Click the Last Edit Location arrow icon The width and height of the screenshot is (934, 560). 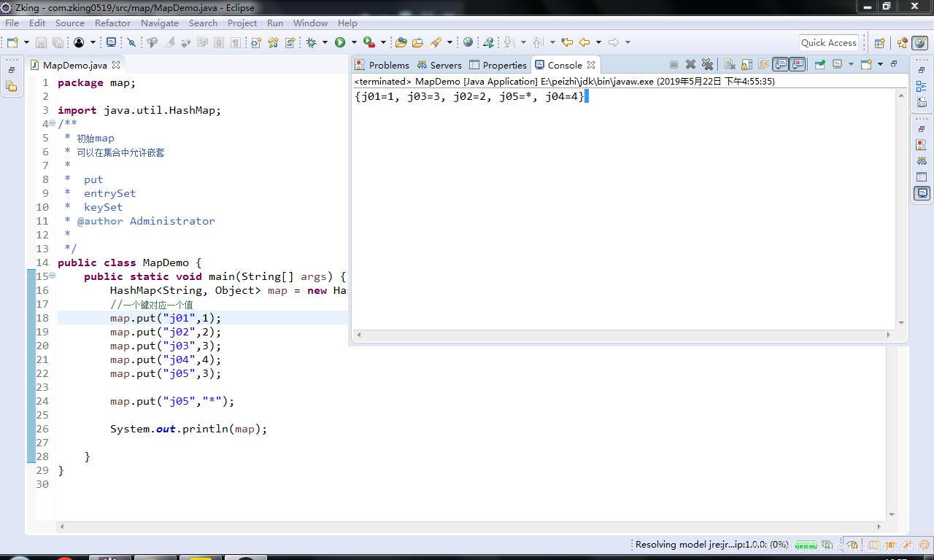click(x=566, y=42)
